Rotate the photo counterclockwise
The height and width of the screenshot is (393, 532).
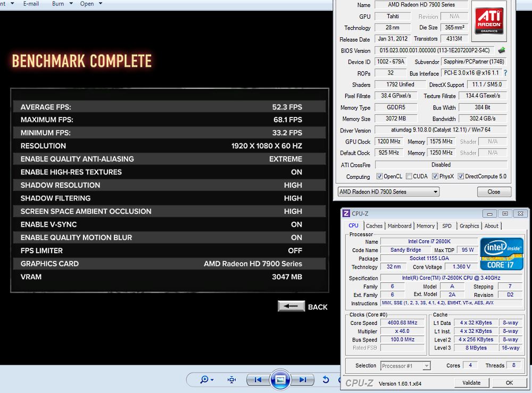pos(326,379)
